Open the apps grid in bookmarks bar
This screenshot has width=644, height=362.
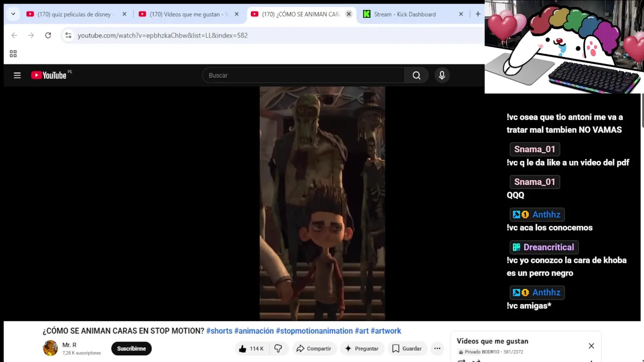[x=13, y=54]
